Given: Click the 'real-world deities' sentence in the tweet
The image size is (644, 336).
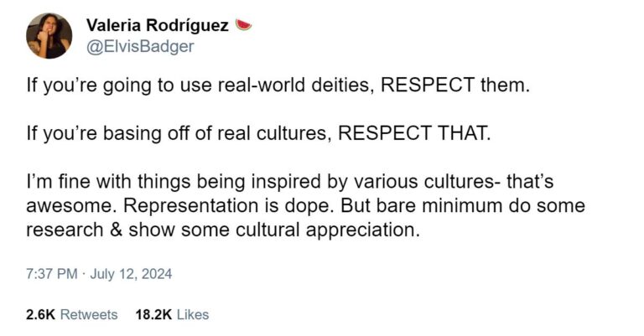Looking at the screenshot, I should pos(278,85).
